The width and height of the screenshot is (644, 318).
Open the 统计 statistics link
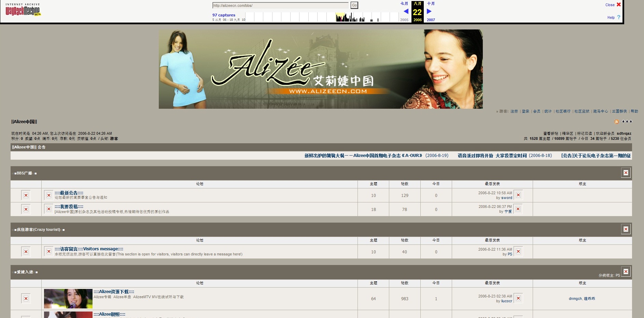pos(548,111)
